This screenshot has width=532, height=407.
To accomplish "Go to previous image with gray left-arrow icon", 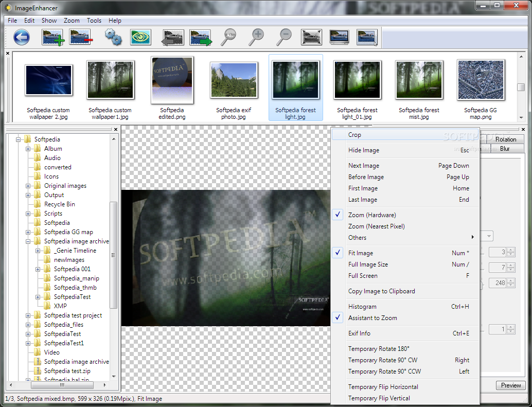I will pyautogui.click(x=173, y=38).
